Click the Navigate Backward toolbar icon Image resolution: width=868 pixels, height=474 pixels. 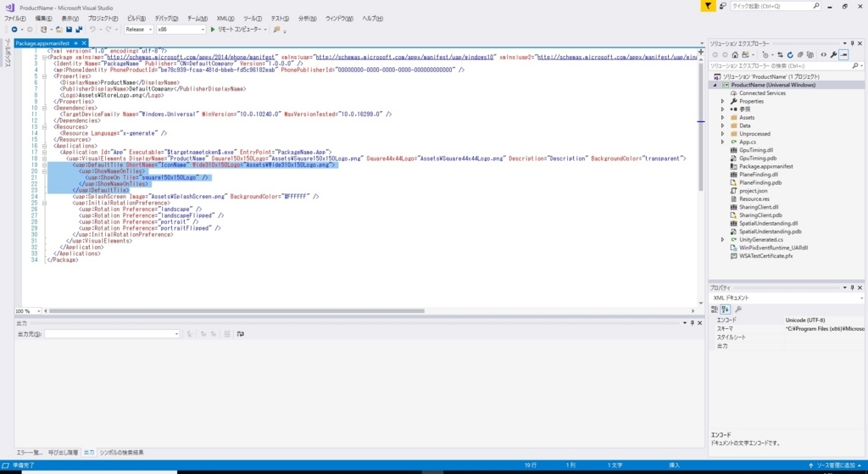point(14,30)
